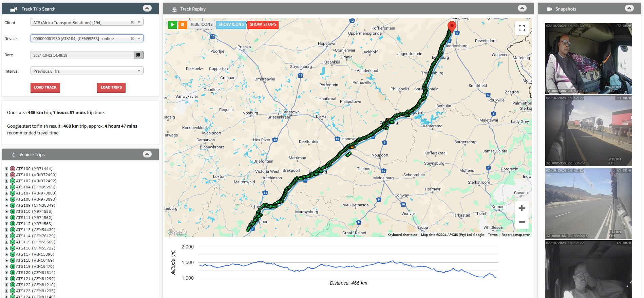Open side mirror snapshot at 14:42:25

[588, 203]
